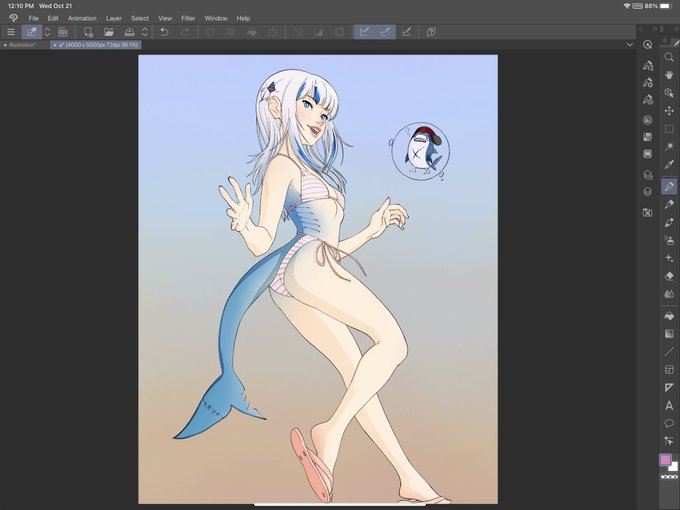Open the File menu
Image resolution: width=680 pixels, height=510 pixels.
pyautogui.click(x=33, y=18)
